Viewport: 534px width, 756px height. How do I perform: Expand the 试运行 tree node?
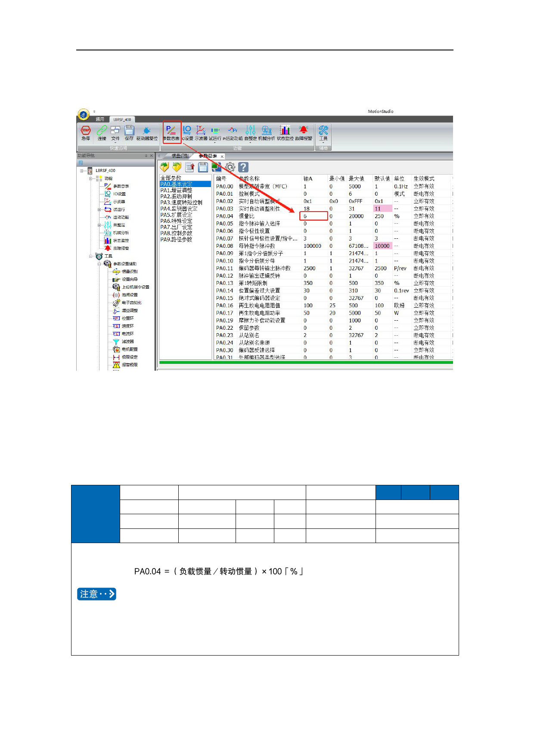99,209
